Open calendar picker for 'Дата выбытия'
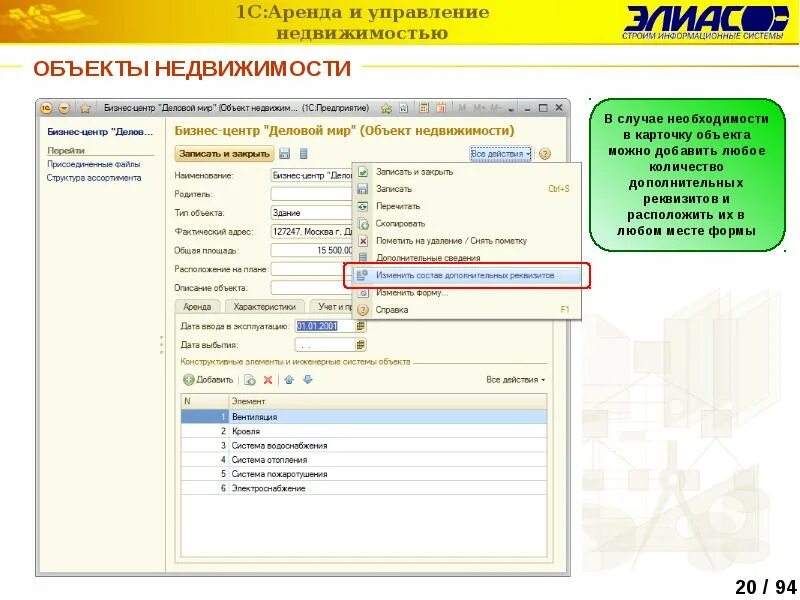This screenshot has width=800, height=600. [361, 345]
